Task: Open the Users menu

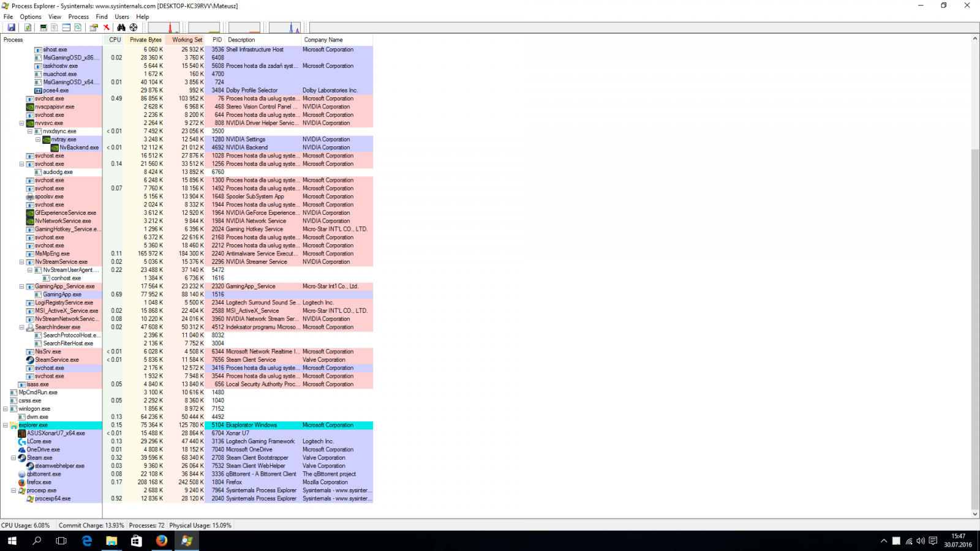Action: (122, 17)
